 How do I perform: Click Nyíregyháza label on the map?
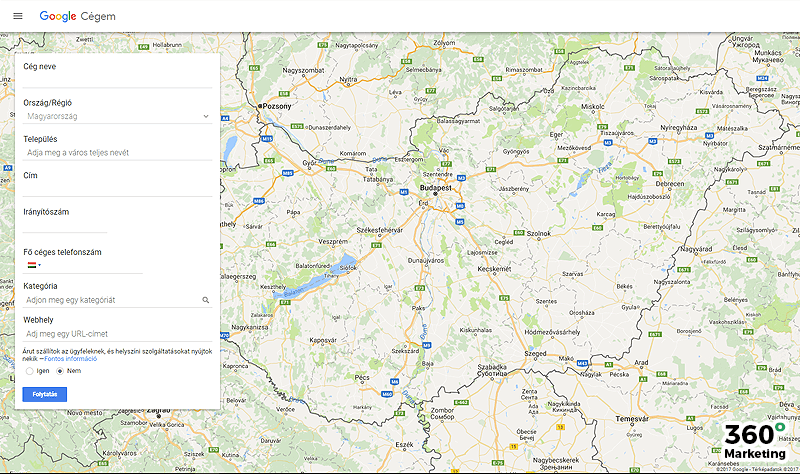point(679,128)
